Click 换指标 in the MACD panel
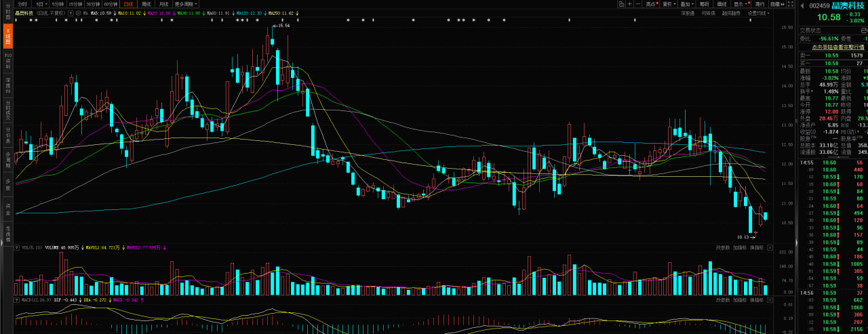The image size is (868, 334). pos(756,299)
